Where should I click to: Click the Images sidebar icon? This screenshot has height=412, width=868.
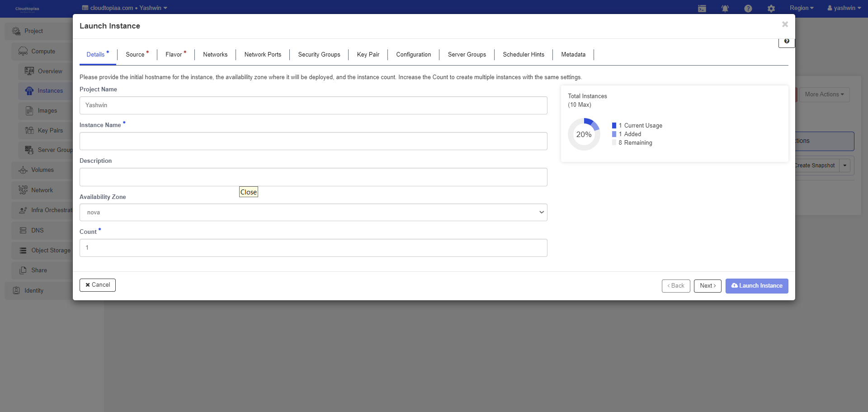29,111
